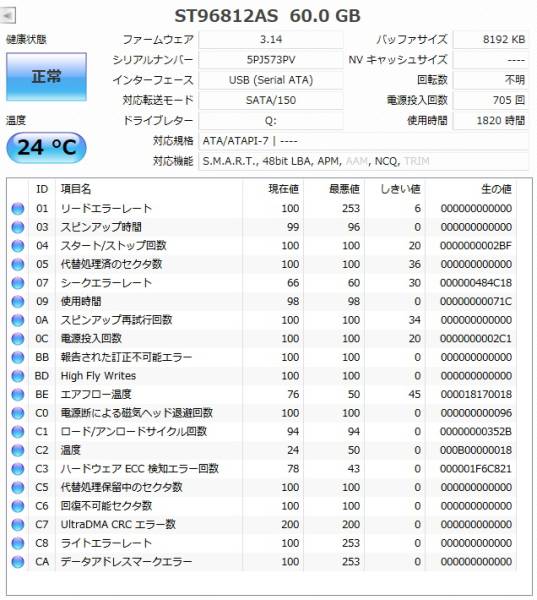537x600 pixels.
Task: Click threshold value 45 in エアフロー温度 row
Action: 415,395
